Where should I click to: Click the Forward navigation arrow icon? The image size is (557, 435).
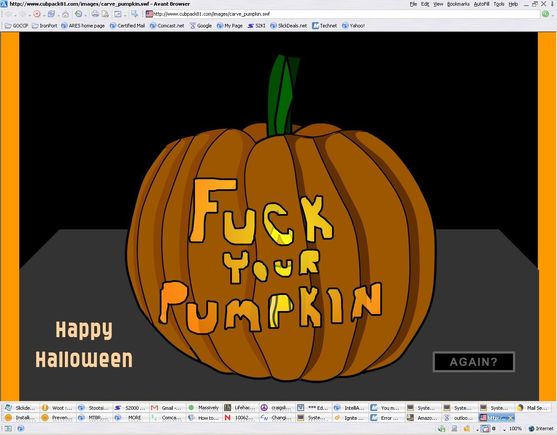tap(22, 14)
